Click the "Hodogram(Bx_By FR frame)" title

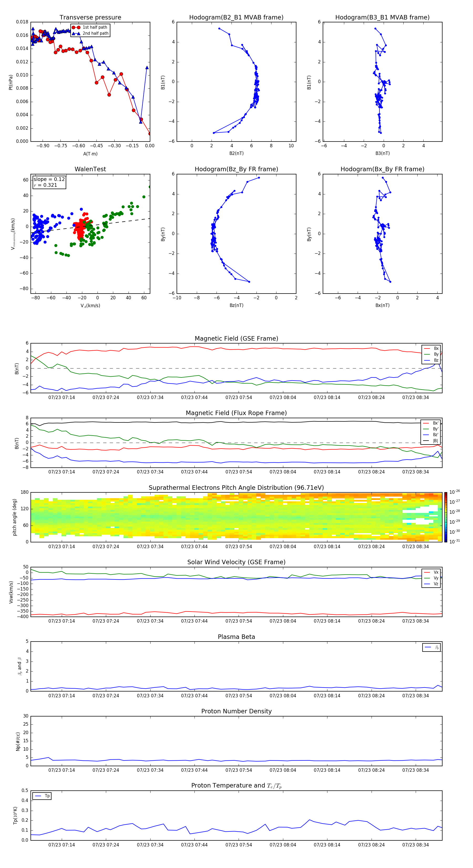pos(382,169)
